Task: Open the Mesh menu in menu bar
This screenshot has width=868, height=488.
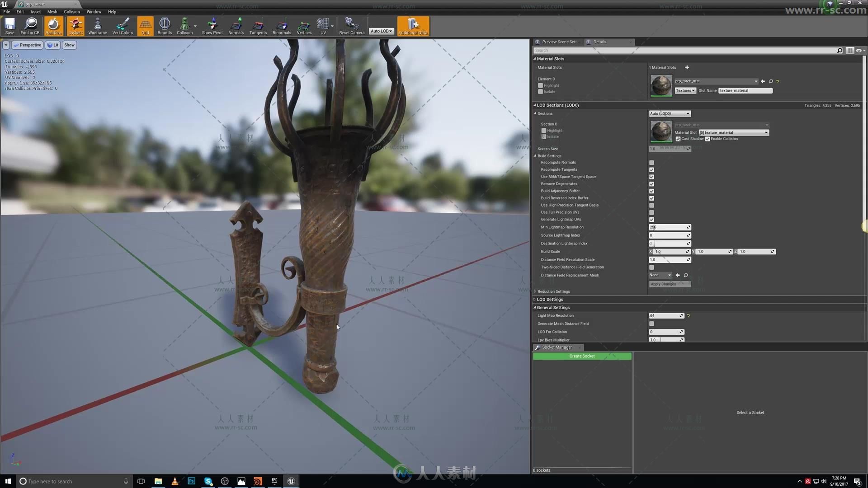Action: point(53,11)
